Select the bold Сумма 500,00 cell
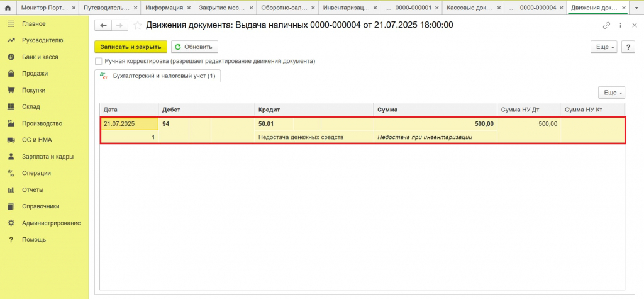 [435, 124]
